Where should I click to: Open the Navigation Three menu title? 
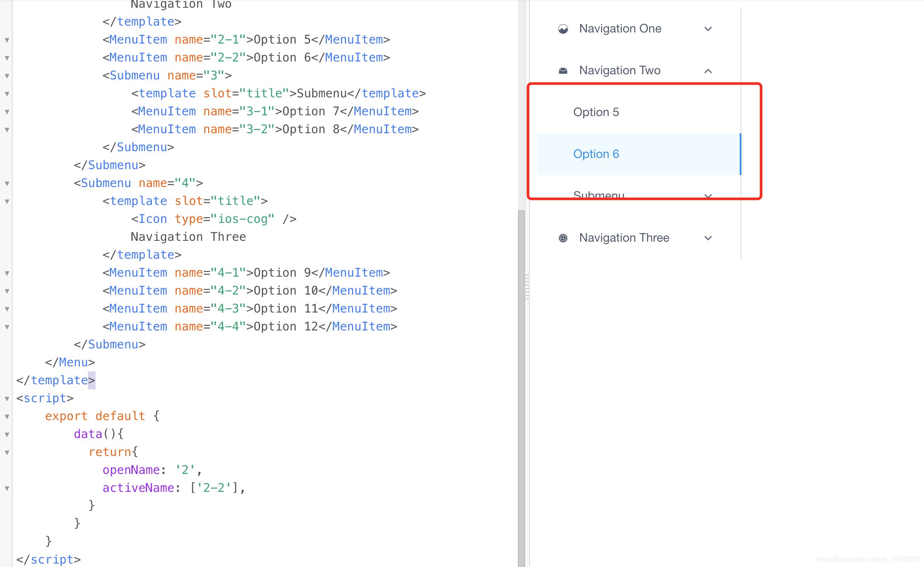(624, 238)
